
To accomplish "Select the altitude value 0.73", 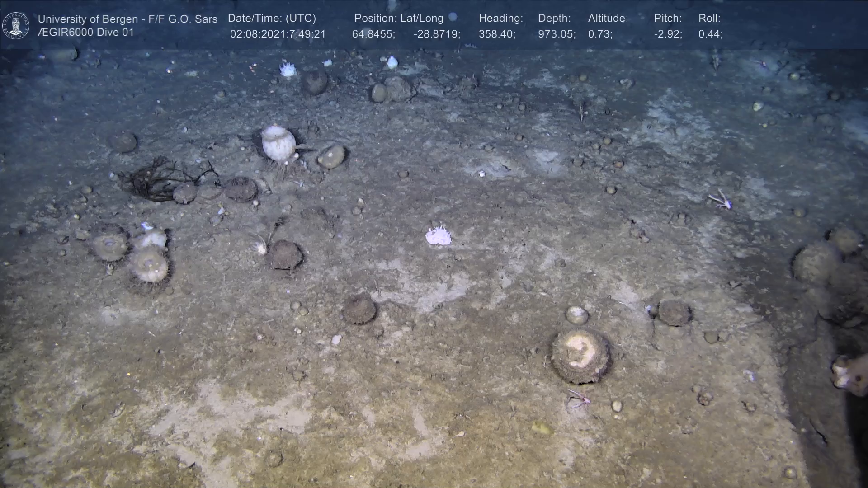I will coord(600,34).
